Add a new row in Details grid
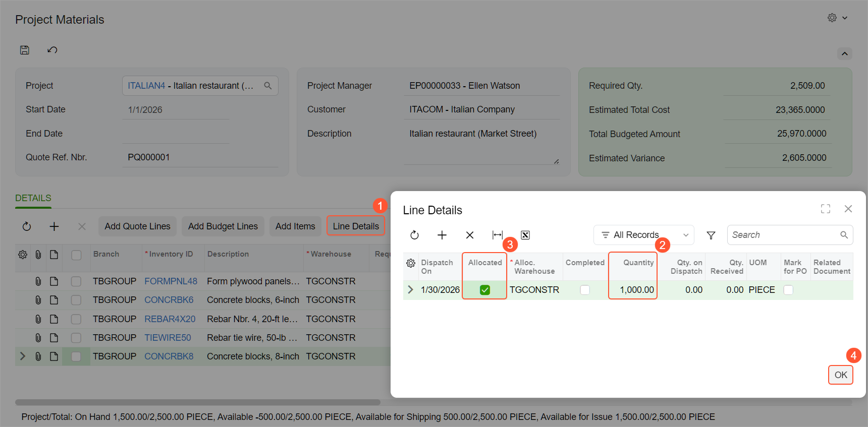 point(55,226)
